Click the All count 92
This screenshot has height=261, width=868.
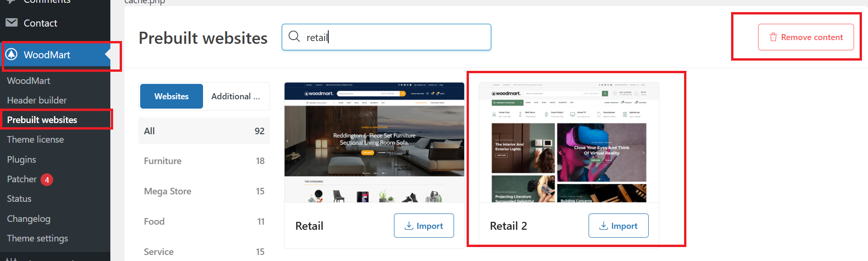point(259,131)
